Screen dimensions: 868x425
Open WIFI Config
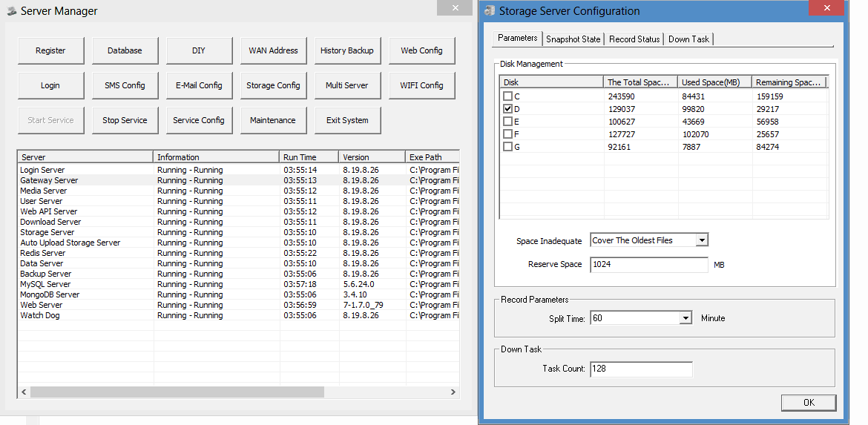pos(422,85)
